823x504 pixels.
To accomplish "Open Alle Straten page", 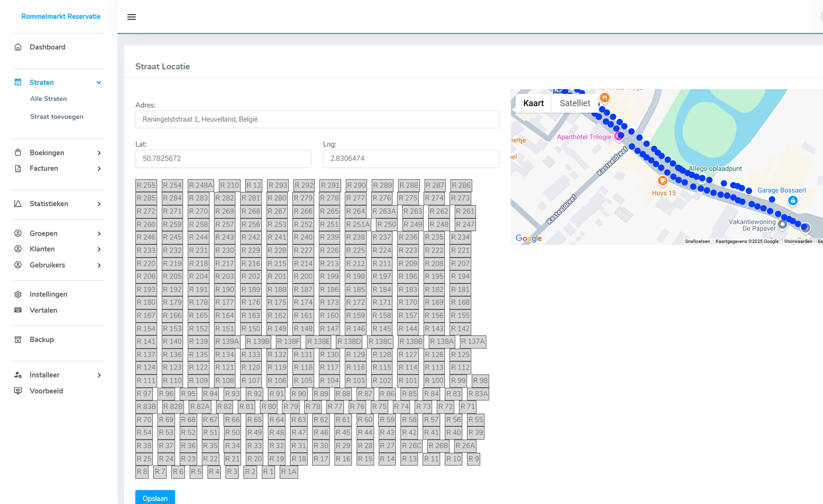I will coord(49,98).
